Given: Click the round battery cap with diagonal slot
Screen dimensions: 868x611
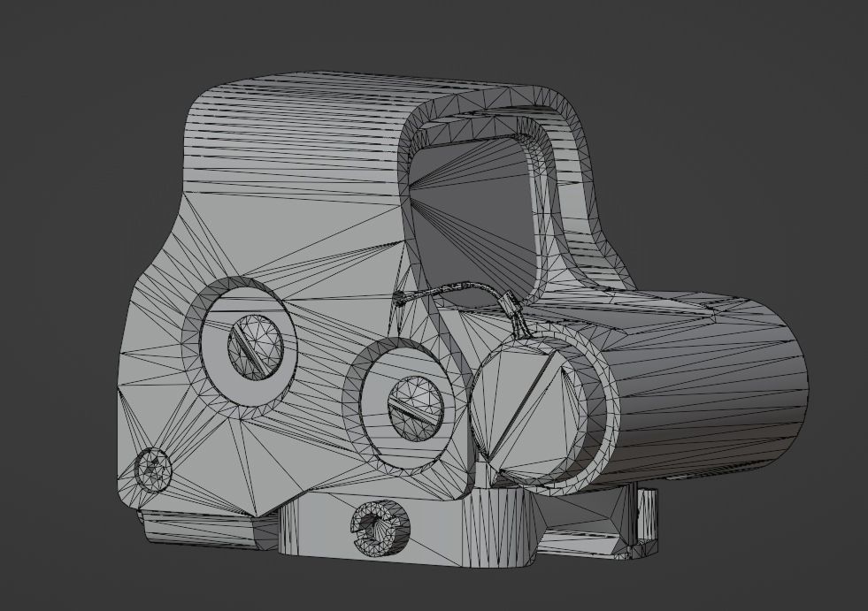Looking at the screenshot, I should (x=527, y=409).
